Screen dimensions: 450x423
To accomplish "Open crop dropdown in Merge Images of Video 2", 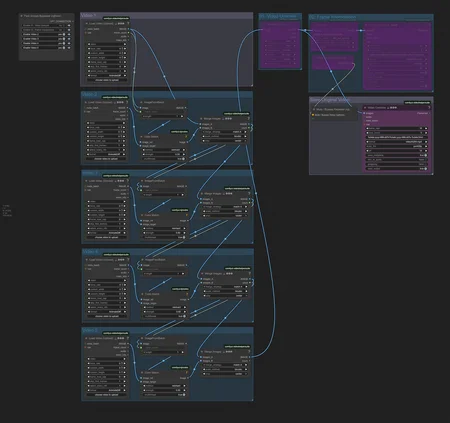I will [224, 141].
